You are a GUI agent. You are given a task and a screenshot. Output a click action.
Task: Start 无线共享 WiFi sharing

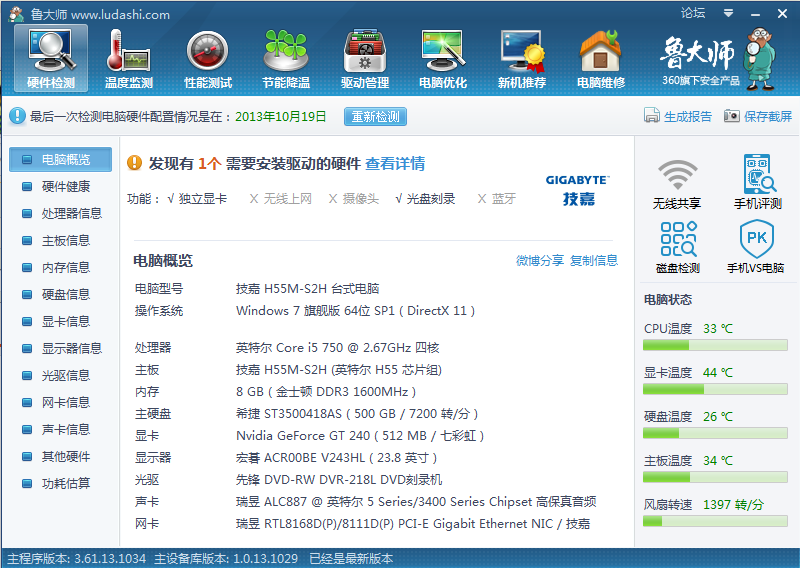click(x=677, y=184)
